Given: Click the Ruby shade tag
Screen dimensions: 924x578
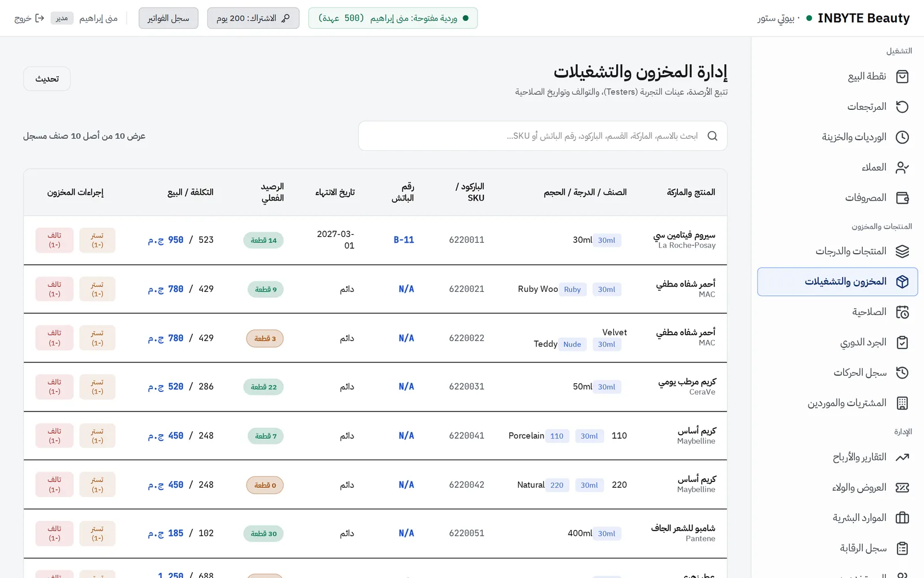Looking at the screenshot, I should 572,290.
